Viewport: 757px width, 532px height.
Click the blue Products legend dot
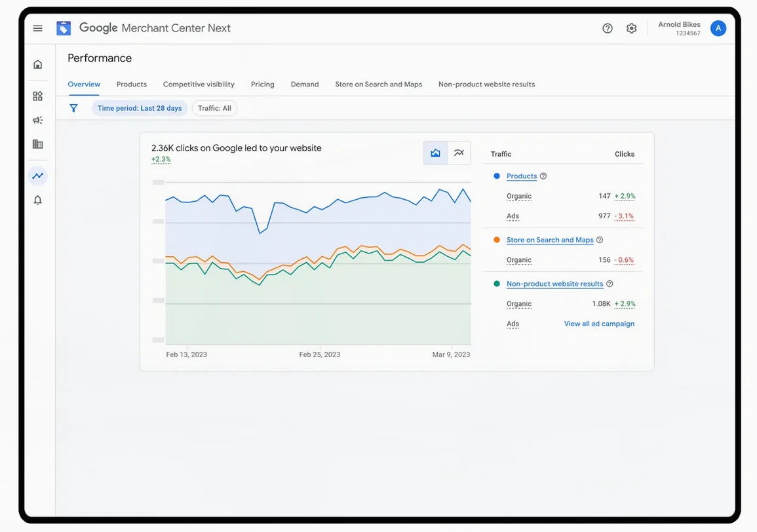pos(497,176)
